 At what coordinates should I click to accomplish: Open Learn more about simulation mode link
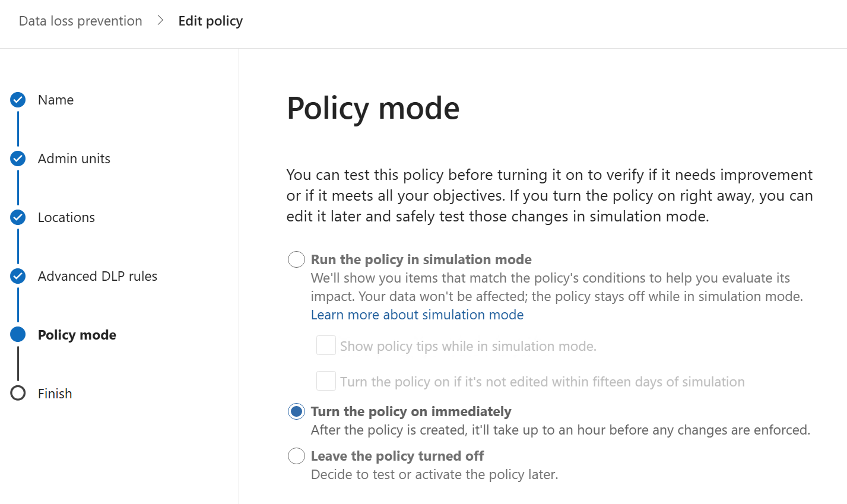click(417, 315)
